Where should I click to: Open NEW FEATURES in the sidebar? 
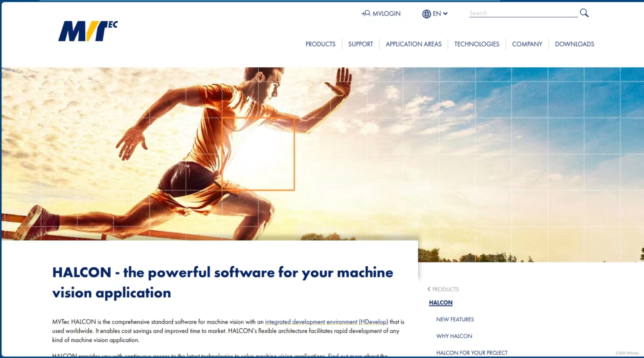click(x=455, y=319)
